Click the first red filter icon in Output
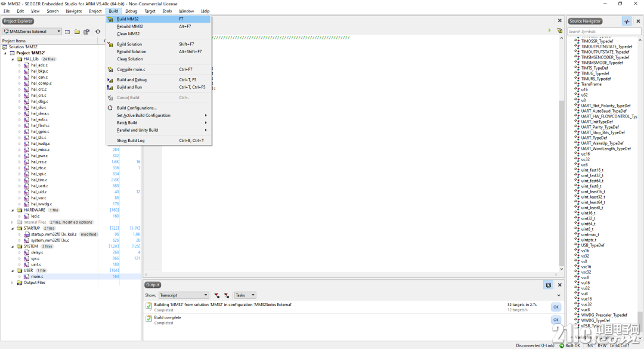644x349 pixels. tap(216, 295)
